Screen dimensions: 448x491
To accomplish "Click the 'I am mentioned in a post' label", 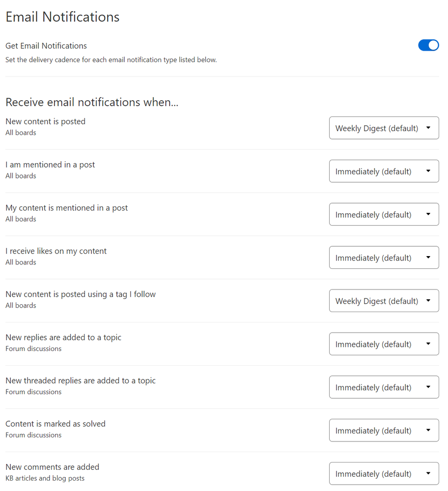I will coord(50,165).
